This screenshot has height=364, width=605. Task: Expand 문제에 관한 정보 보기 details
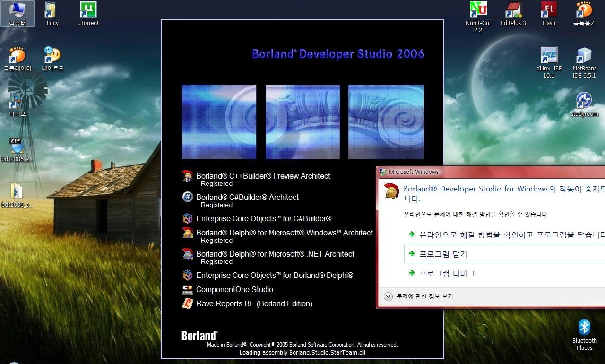click(389, 296)
